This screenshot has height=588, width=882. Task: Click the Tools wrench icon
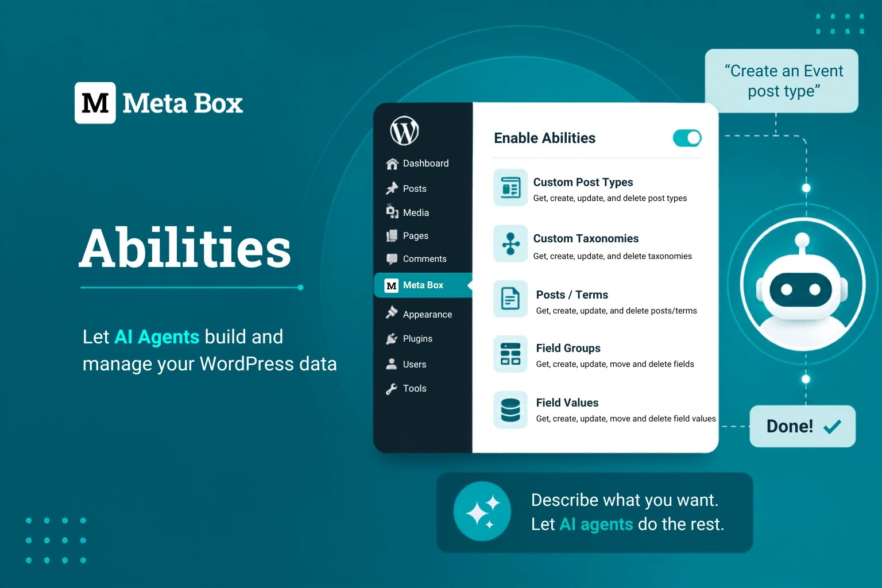coord(392,389)
